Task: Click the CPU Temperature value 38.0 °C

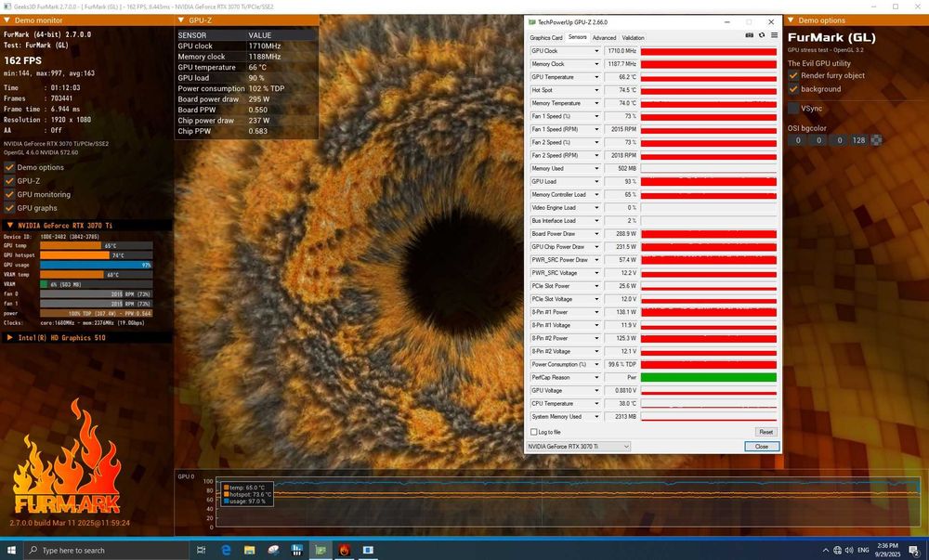Action: pyautogui.click(x=621, y=404)
